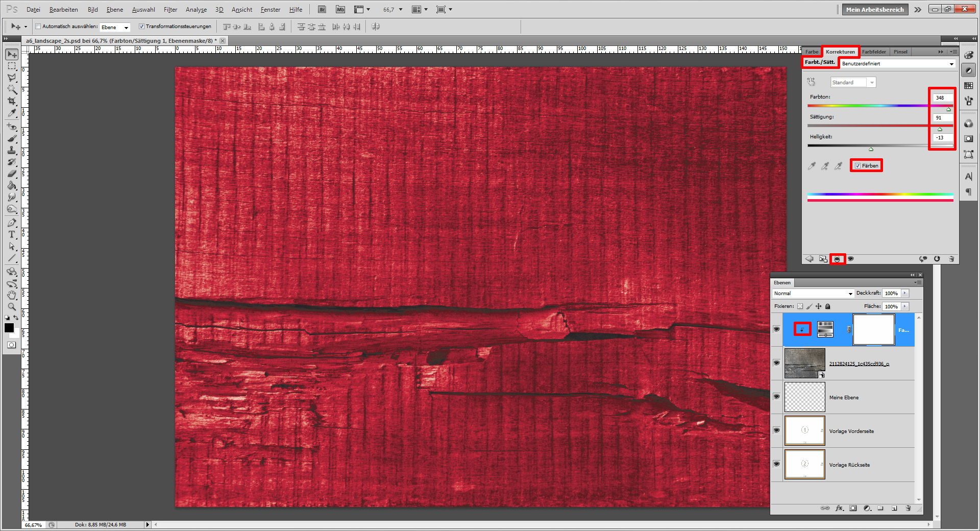Click the Create new layer icon
Screen dimensions: 980x531
(x=894, y=508)
